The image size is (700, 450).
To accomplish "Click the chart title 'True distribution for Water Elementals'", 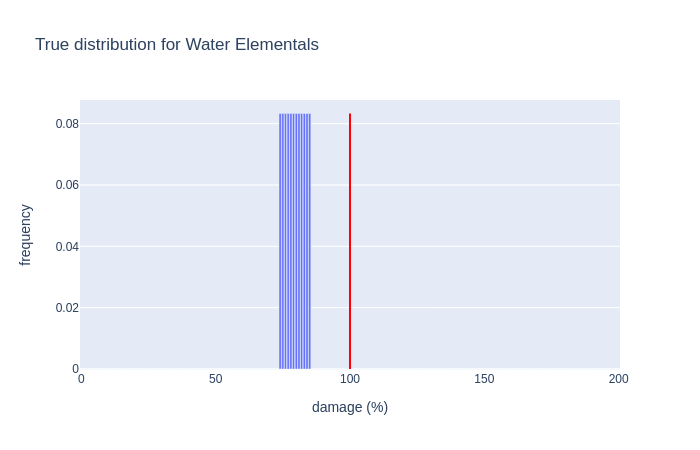I will [177, 45].
